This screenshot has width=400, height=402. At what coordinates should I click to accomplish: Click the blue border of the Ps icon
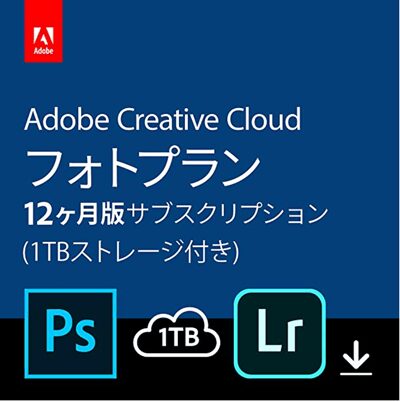pyautogui.click(x=71, y=291)
